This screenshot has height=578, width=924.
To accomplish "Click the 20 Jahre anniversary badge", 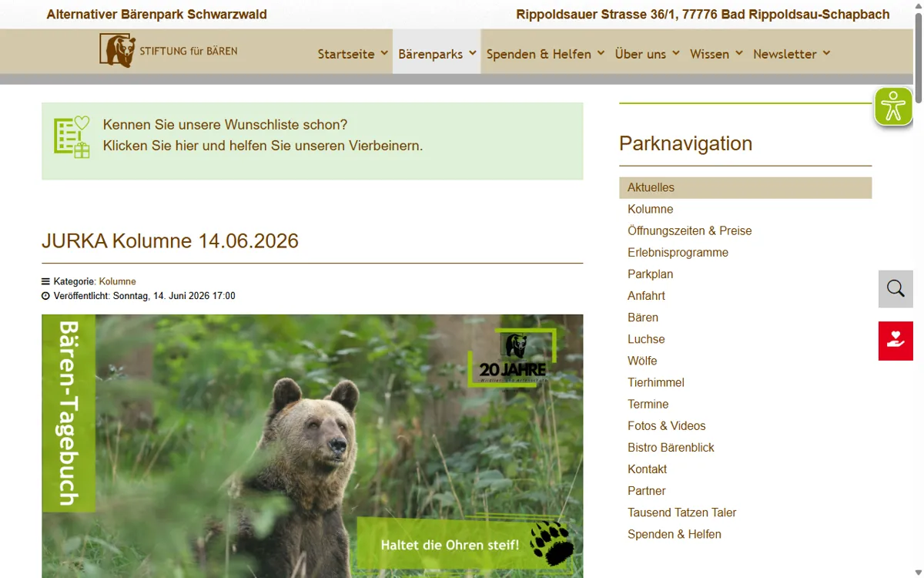I will 512,357.
